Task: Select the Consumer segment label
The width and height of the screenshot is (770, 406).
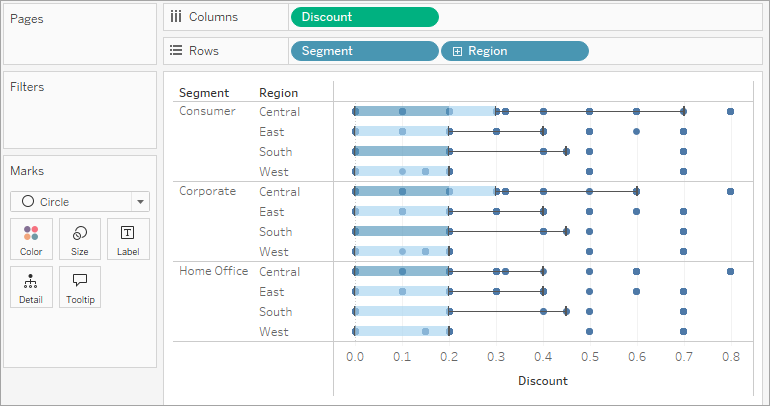Action: pos(207,111)
